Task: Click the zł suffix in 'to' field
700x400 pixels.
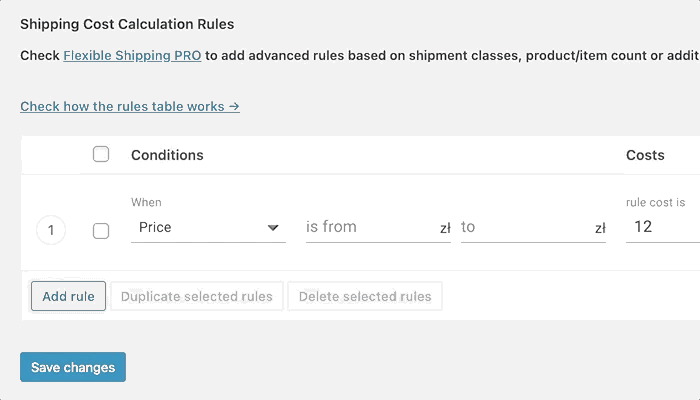Action: coord(600,229)
